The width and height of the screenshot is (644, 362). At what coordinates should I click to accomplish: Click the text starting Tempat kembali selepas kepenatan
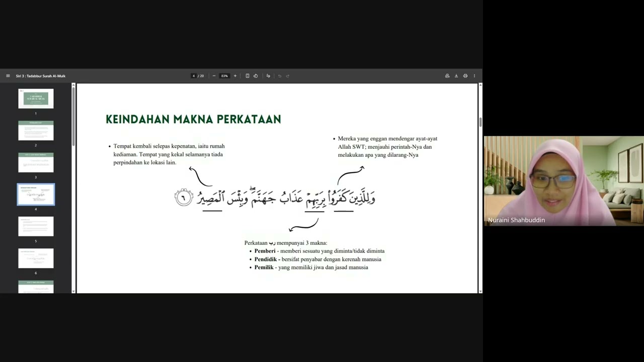tap(169, 154)
